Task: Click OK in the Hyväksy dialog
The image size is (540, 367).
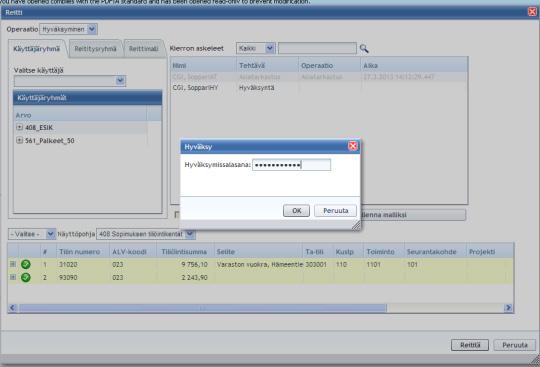Action: (297, 210)
